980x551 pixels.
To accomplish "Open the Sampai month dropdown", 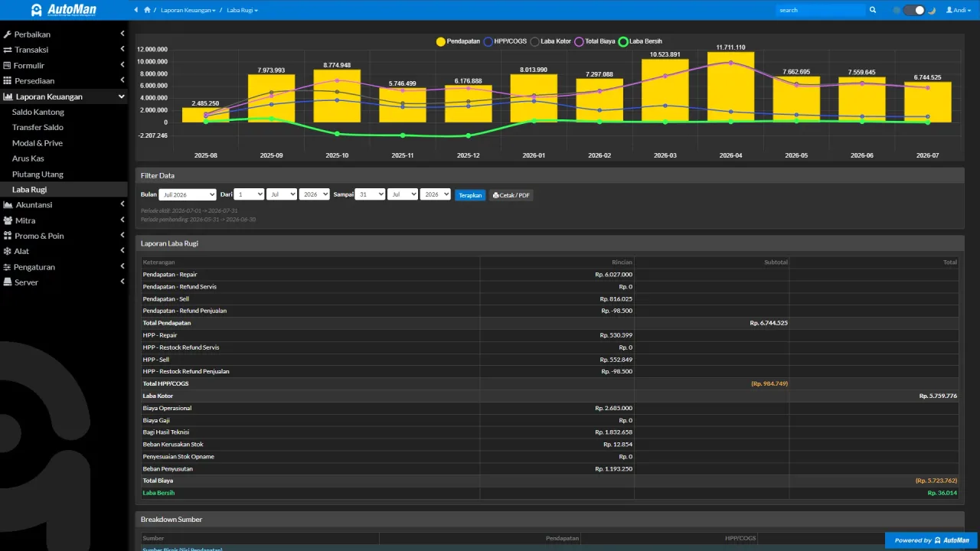I will coord(403,194).
